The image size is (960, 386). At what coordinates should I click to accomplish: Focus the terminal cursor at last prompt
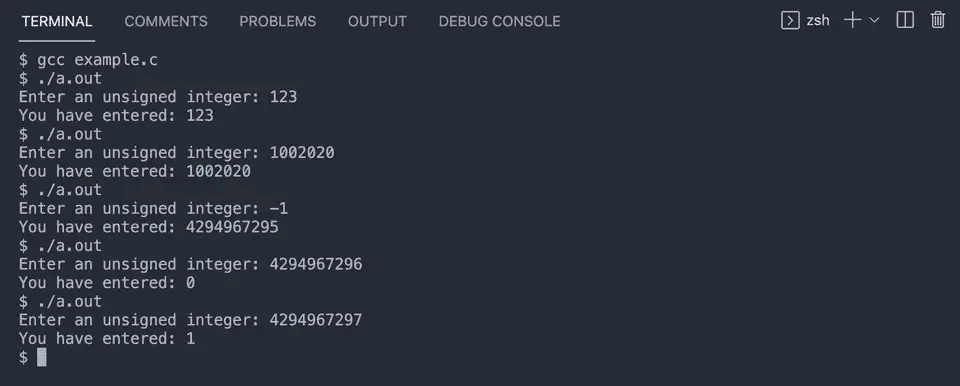click(42, 357)
